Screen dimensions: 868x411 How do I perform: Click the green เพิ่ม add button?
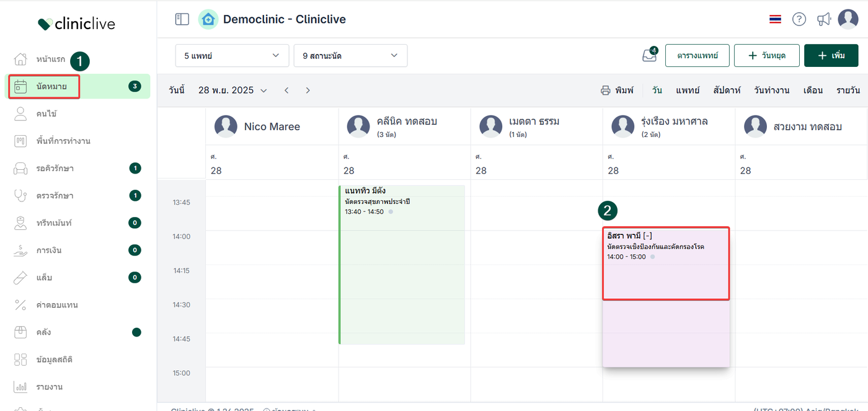pyautogui.click(x=831, y=56)
